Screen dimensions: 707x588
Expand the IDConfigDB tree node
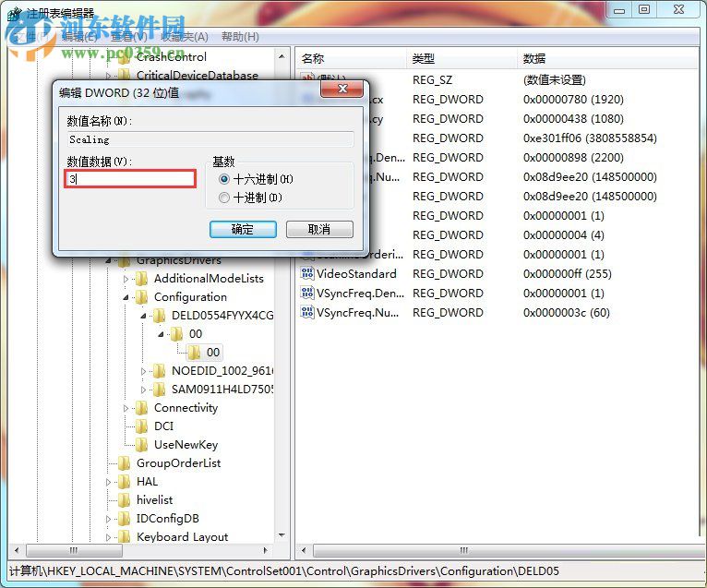click(x=108, y=520)
